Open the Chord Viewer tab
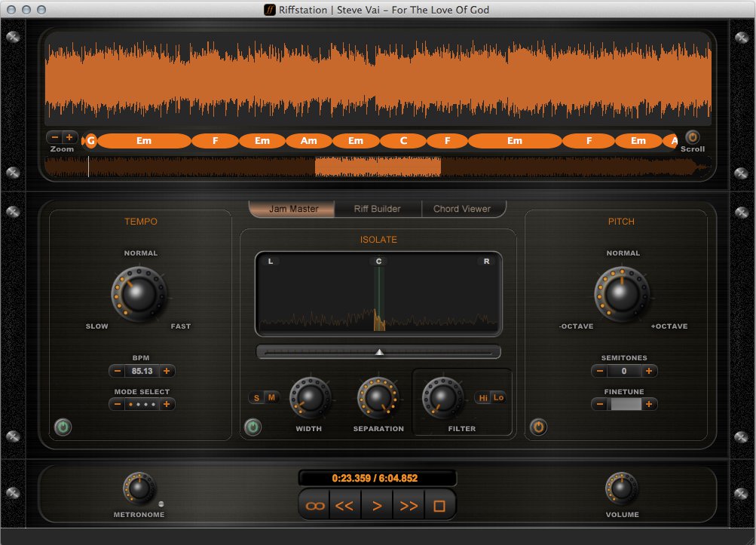Screen dimensions: 756x545 coord(462,209)
